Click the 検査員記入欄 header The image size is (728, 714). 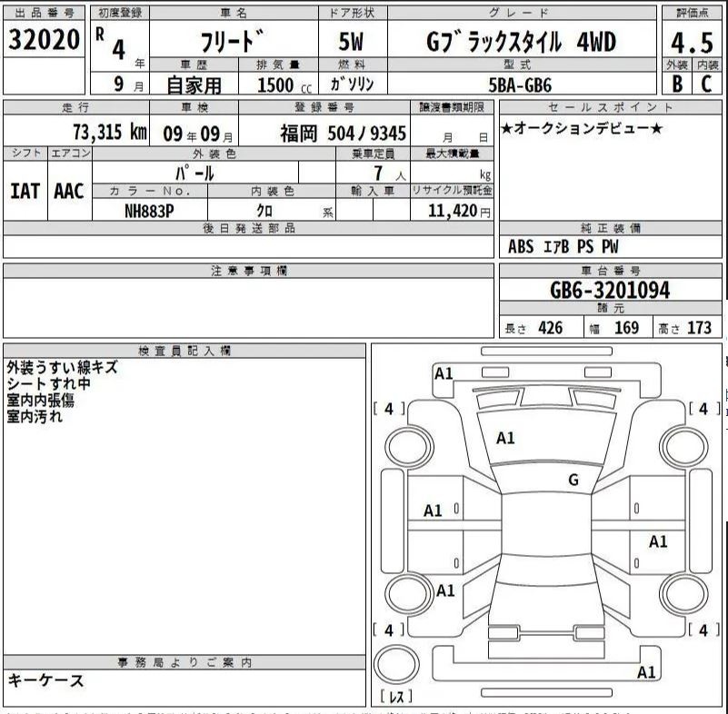[184, 352]
